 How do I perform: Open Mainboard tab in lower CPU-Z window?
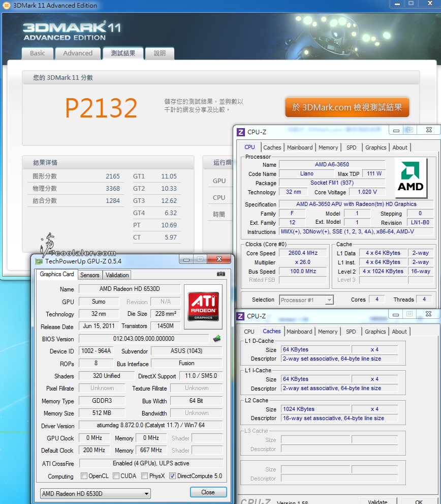pyautogui.click(x=299, y=332)
